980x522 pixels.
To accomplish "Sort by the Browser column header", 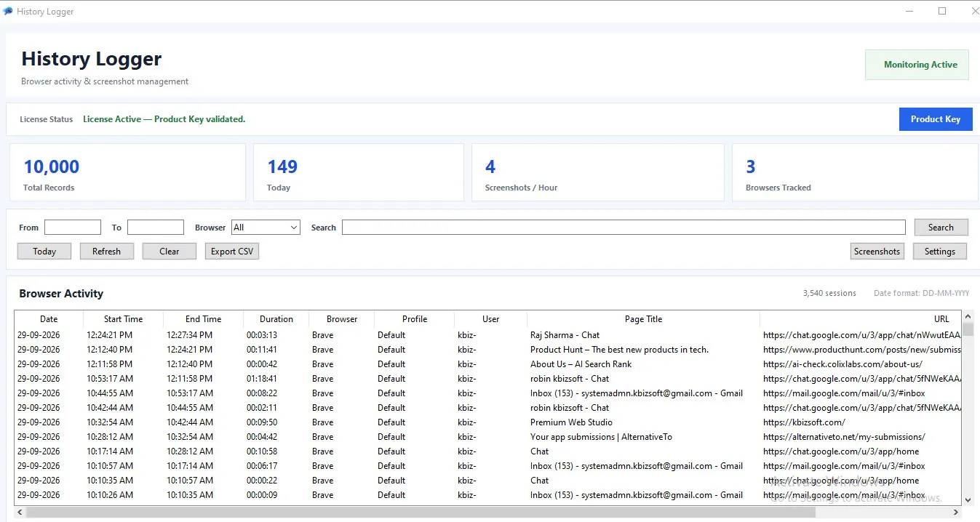I will (342, 319).
